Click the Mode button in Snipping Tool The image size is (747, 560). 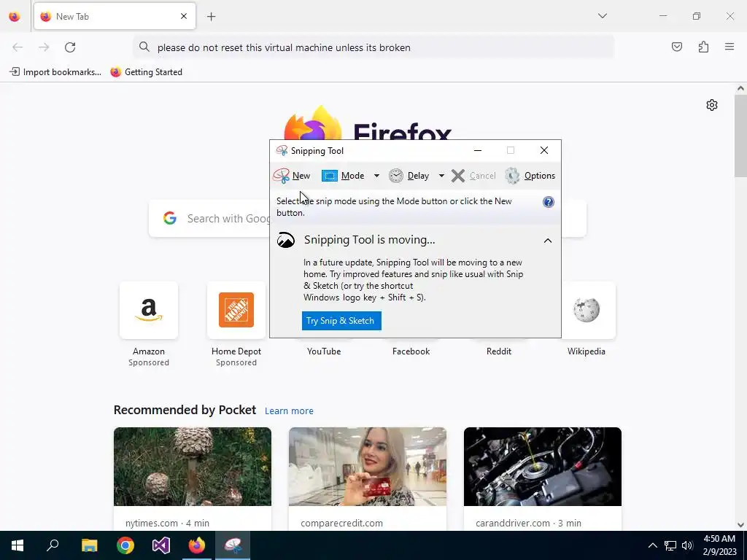pyautogui.click(x=343, y=176)
